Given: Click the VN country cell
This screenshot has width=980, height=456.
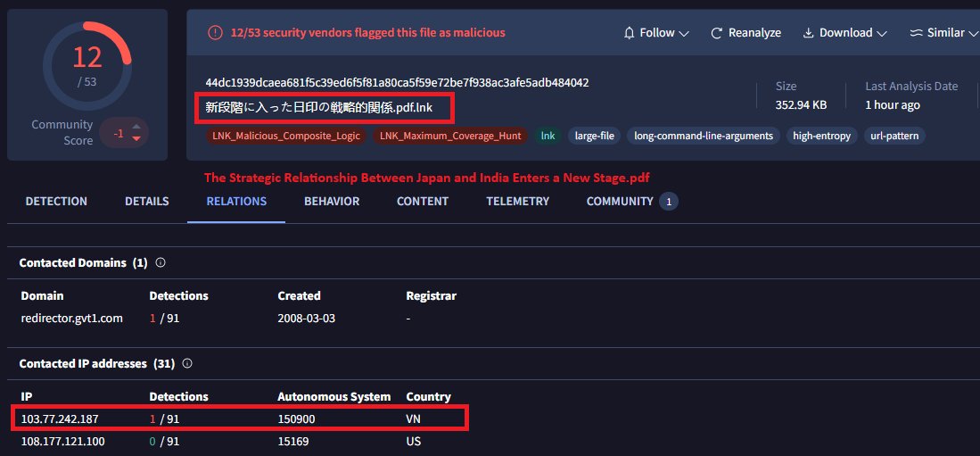Looking at the screenshot, I should pos(413,419).
